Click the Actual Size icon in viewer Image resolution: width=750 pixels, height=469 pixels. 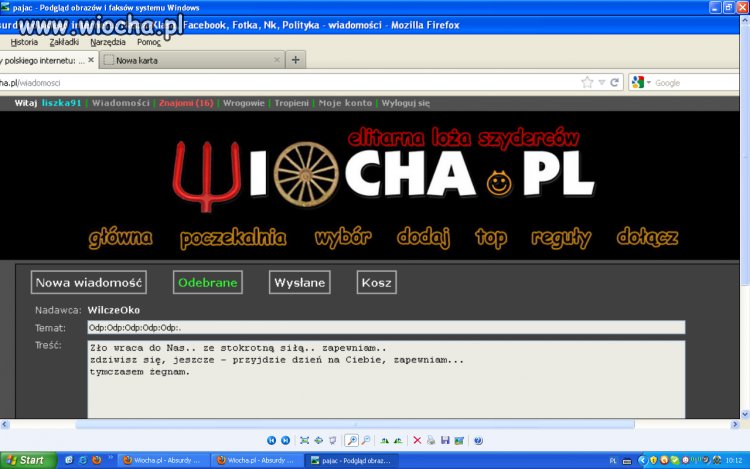(x=319, y=440)
